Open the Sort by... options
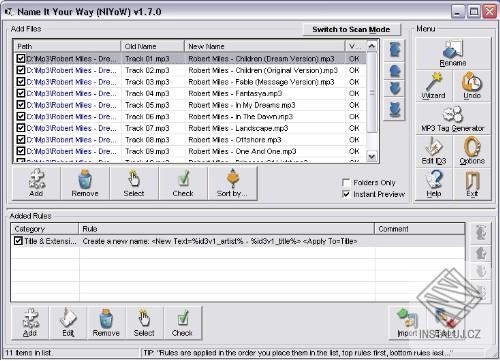This screenshot has height=361, width=500. (232, 183)
